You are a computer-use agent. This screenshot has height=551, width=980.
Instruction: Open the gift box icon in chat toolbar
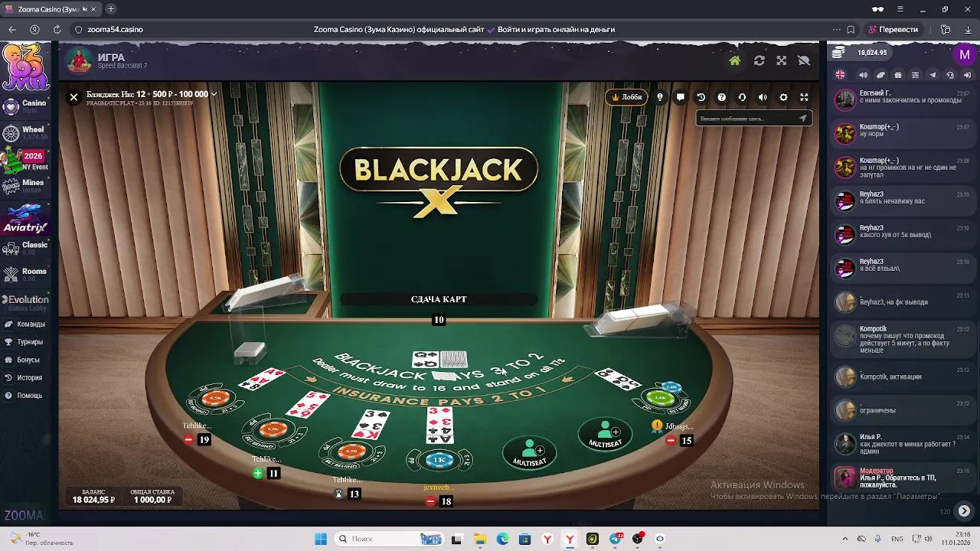898,75
